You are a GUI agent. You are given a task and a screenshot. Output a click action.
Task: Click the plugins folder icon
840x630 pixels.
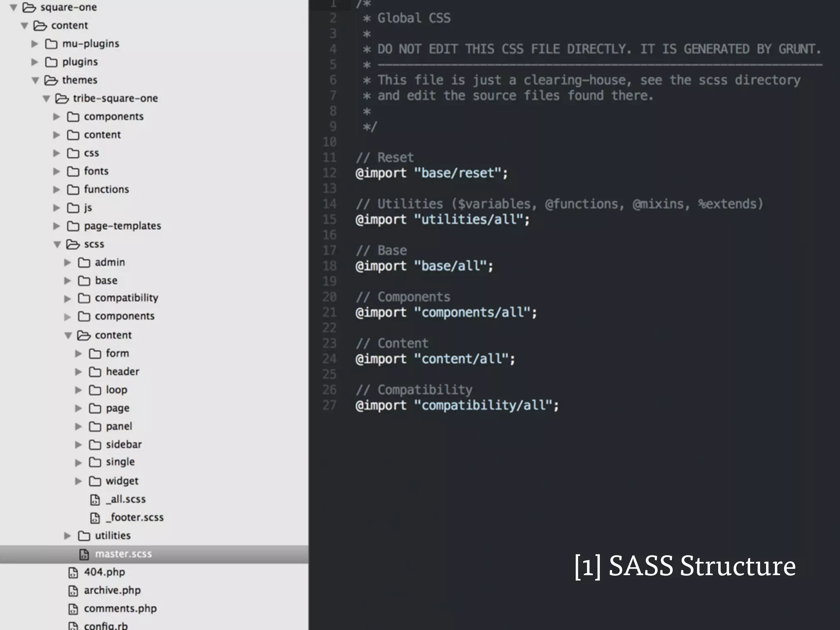(x=51, y=62)
